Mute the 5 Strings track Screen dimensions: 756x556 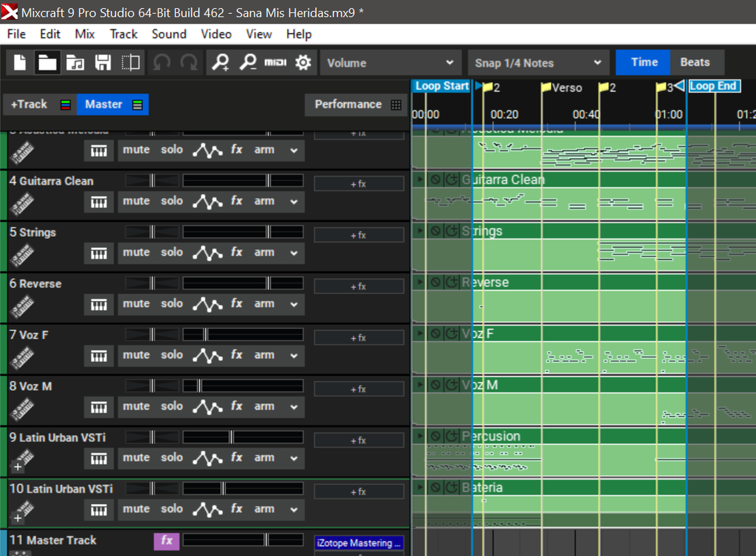click(136, 252)
